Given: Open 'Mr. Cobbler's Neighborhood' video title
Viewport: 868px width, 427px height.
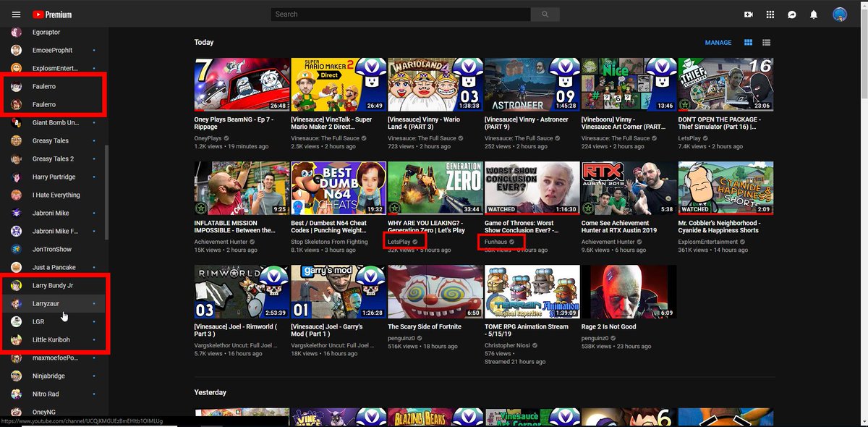Looking at the screenshot, I should pyautogui.click(x=719, y=227).
